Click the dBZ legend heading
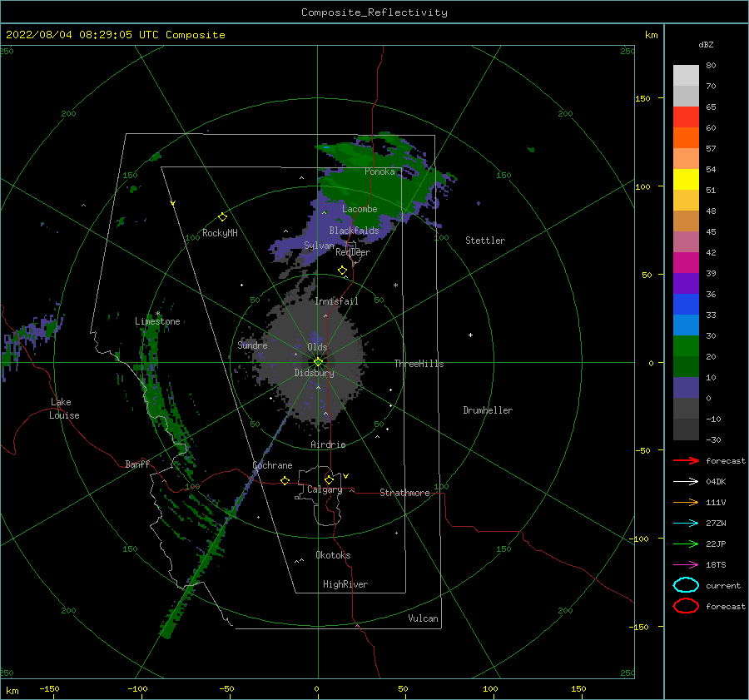This screenshot has width=749, height=700. click(x=706, y=44)
